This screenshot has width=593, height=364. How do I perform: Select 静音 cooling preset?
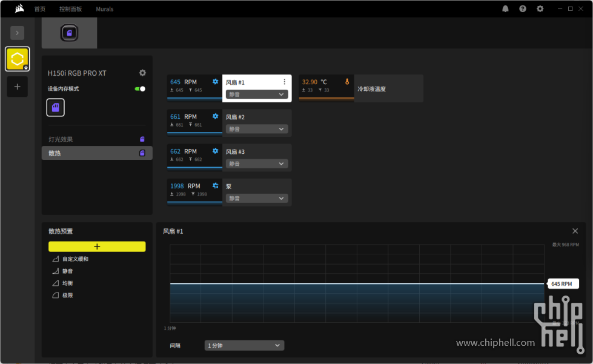[68, 271]
